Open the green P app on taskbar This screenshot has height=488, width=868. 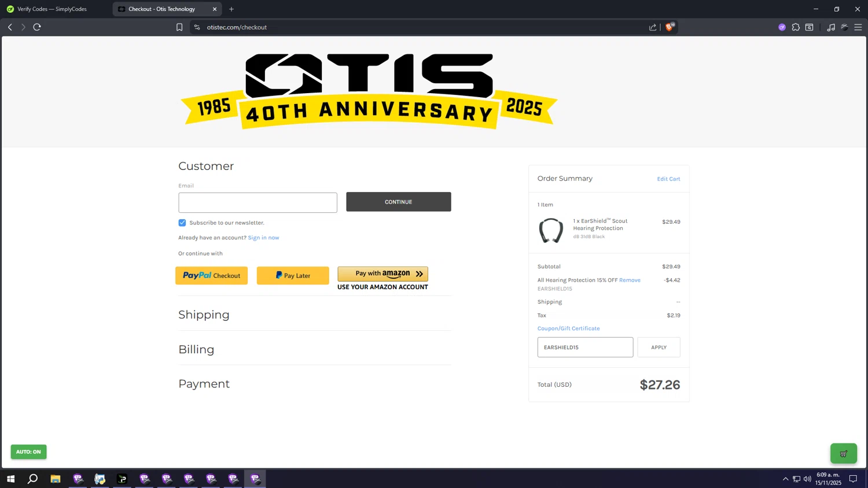(122, 479)
